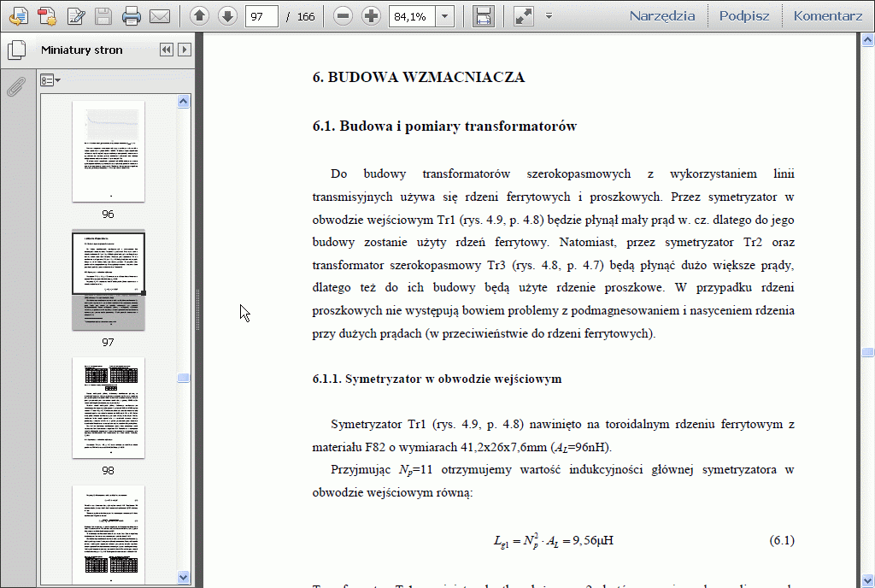Click the Create PDF icon

pyautogui.click(x=47, y=15)
